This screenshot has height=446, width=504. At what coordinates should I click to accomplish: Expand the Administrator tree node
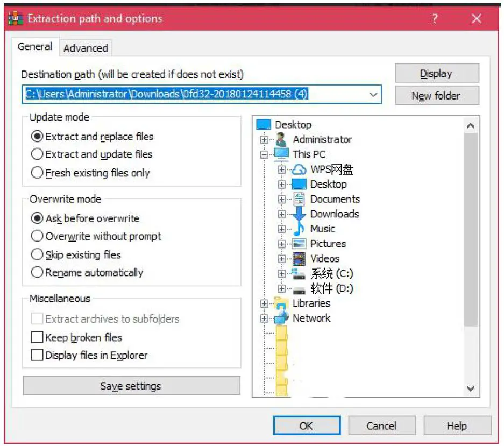click(x=264, y=139)
